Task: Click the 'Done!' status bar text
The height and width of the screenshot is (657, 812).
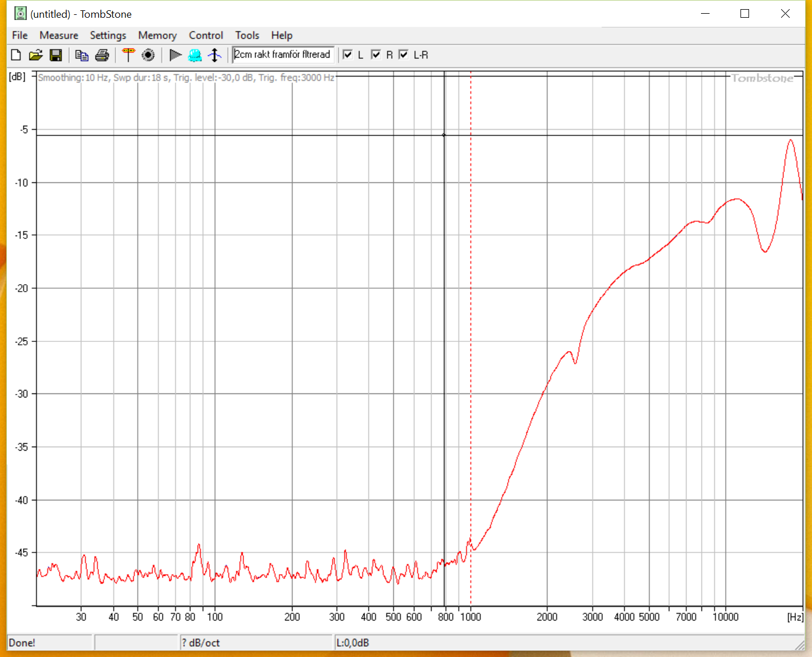Action: point(22,643)
